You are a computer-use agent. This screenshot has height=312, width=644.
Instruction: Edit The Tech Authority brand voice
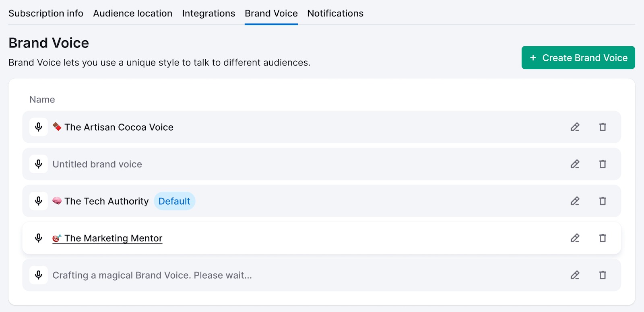575,201
